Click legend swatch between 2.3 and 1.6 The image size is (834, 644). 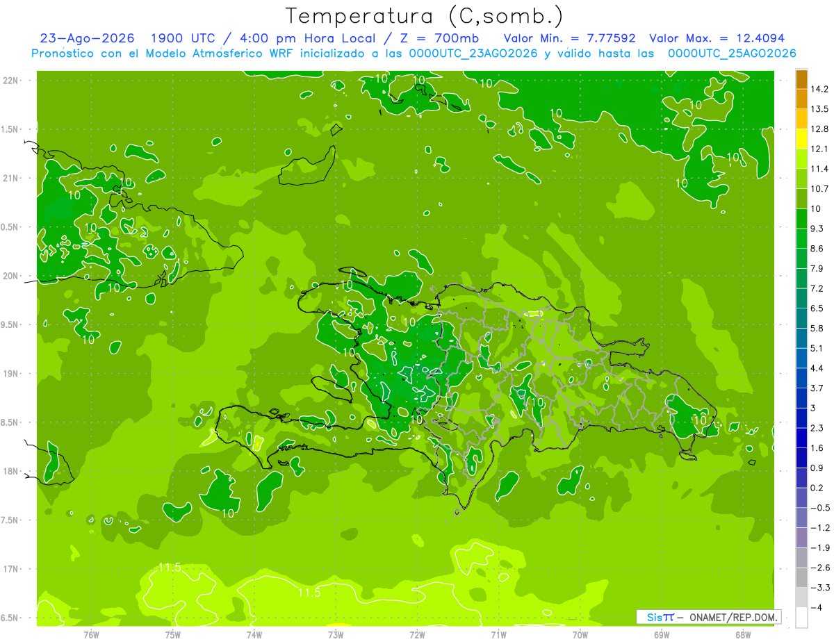pyautogui.click(x=801, y=438)
